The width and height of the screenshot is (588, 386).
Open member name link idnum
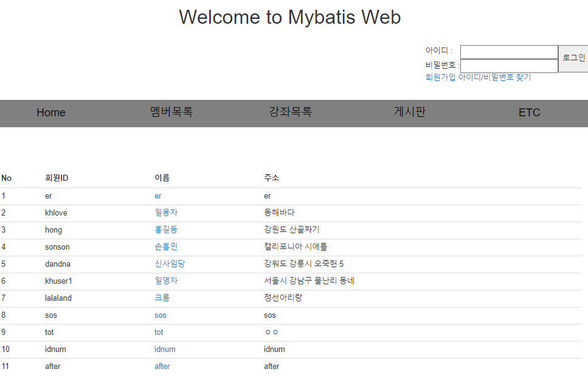click(x=165, y=349)
